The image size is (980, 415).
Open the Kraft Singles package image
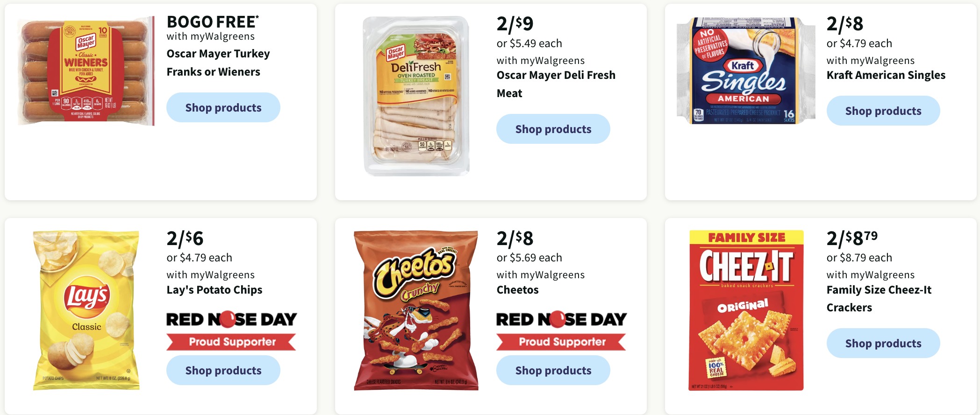746,70
